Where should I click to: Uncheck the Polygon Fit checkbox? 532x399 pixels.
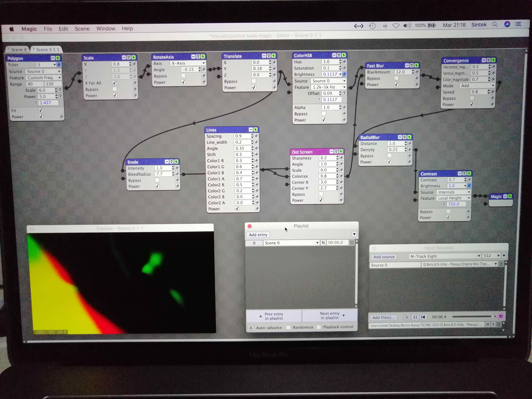41,110
